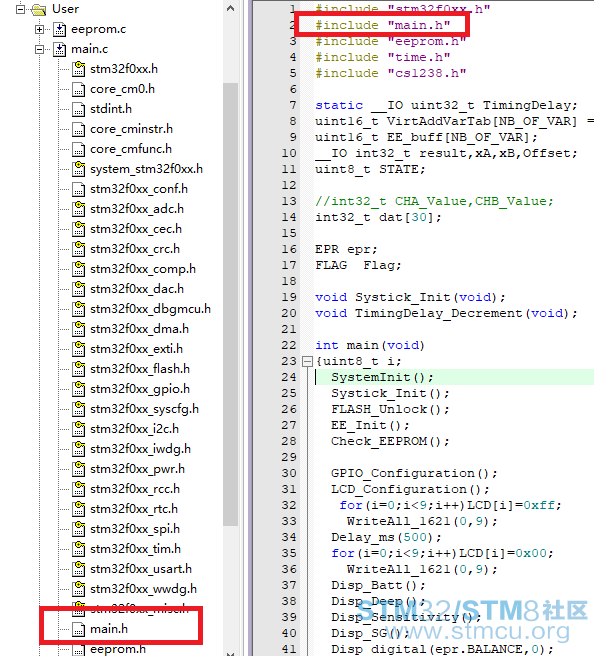The height and width of the screenshot is (656, 594).
Task: Select eeprom.c in the project tree
Action: [x=98, y=29]
